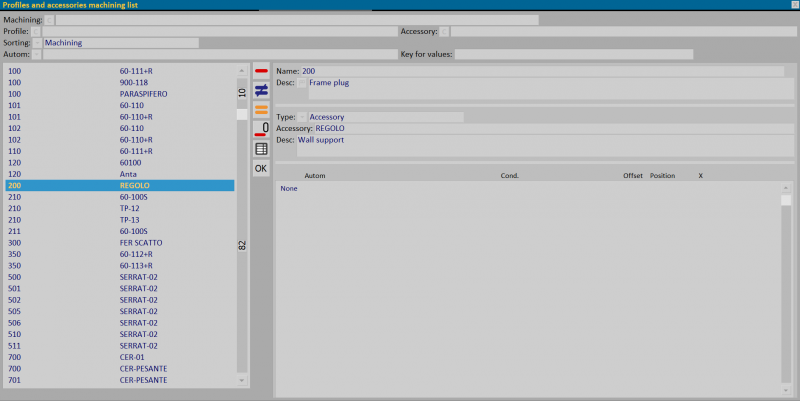Click the OK button

(261, 168)
